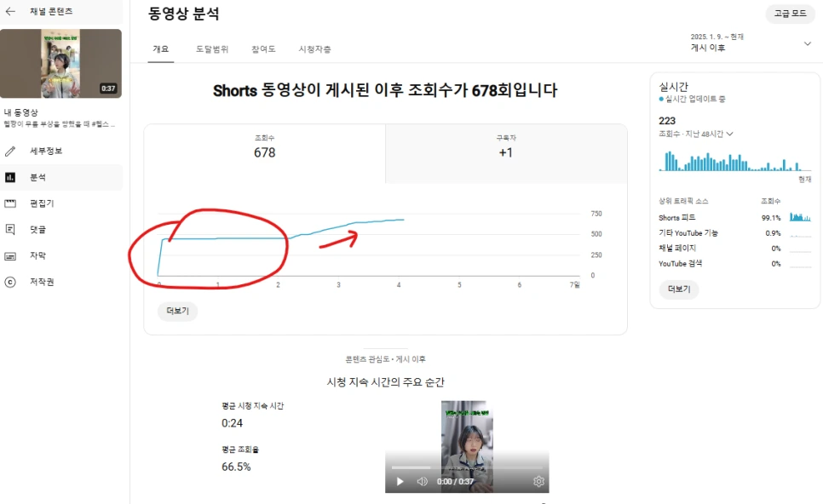
Task: Open the 자막 subtitles icon
Action: pyautogui.click(x=10, y=256)
